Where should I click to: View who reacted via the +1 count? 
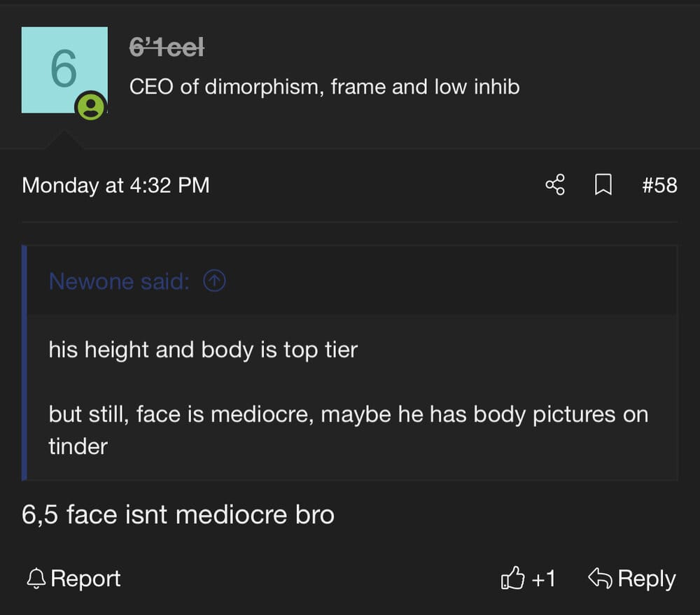pyautogui.click(x=544, y=579)
